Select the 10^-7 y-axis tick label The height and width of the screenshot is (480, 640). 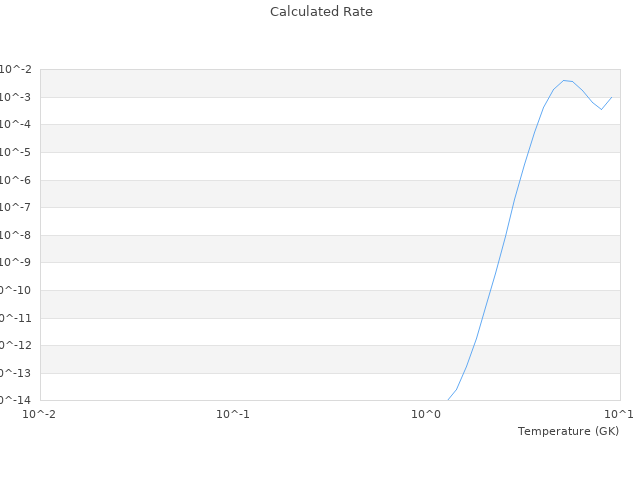click(15, 207)
